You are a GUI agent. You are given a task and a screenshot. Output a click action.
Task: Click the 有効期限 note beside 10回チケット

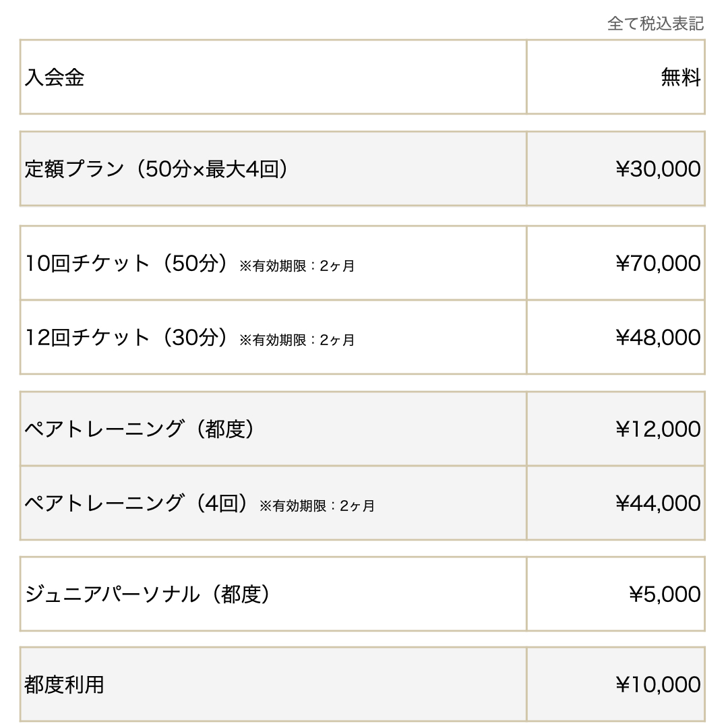point(297,266)
